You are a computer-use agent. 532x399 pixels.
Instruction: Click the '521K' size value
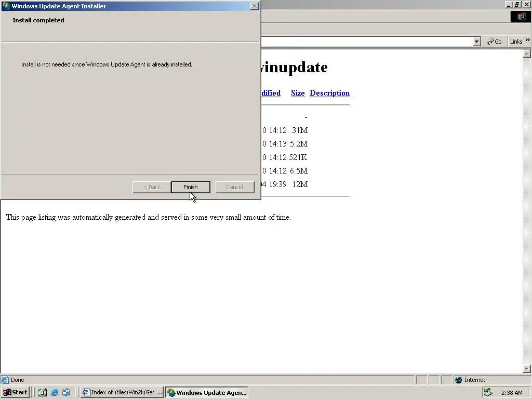point(298,157)
